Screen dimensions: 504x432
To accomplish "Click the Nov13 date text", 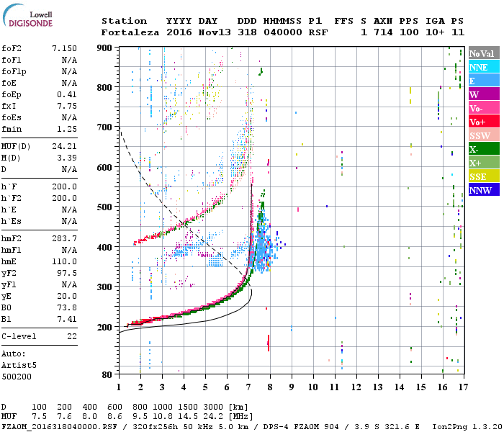I will 215,32.
